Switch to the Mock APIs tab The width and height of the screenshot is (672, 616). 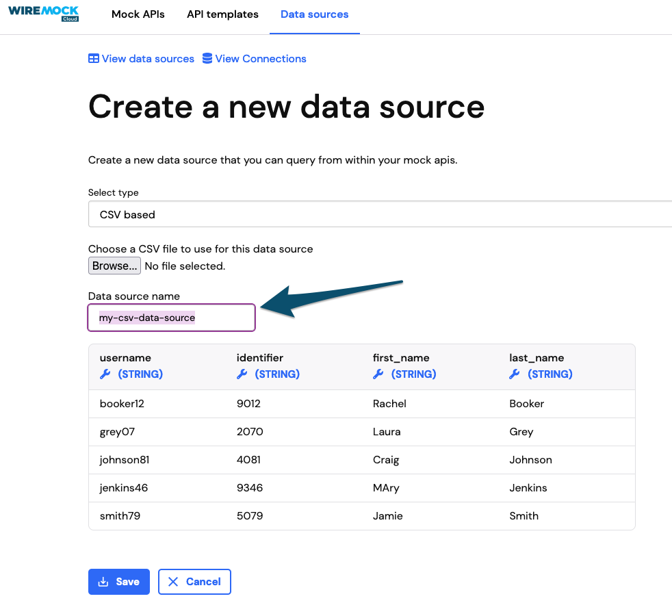click(138, 14)
